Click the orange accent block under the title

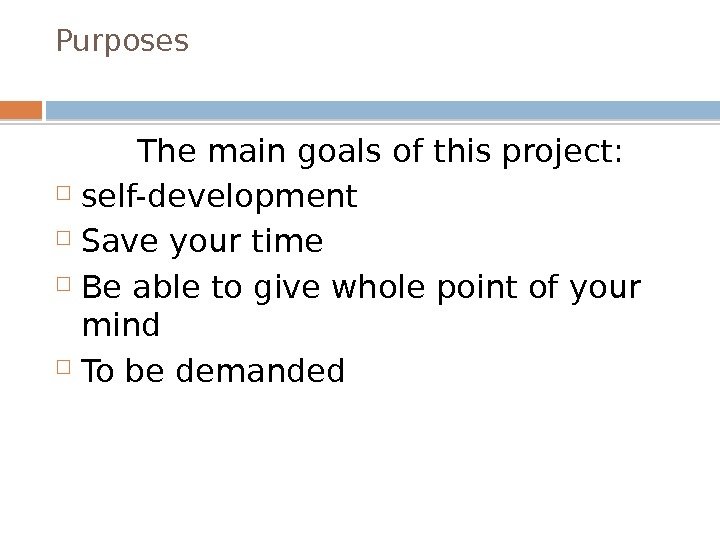tap(21, 109)
